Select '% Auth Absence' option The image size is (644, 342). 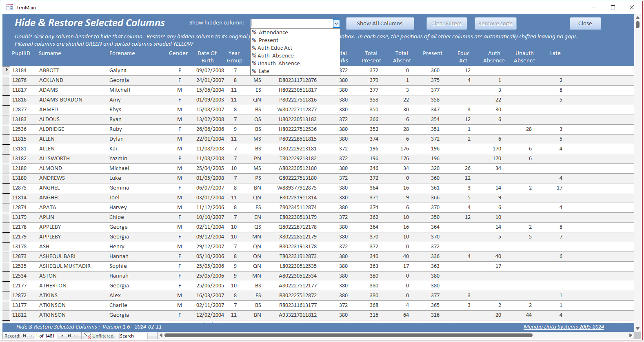295,55
